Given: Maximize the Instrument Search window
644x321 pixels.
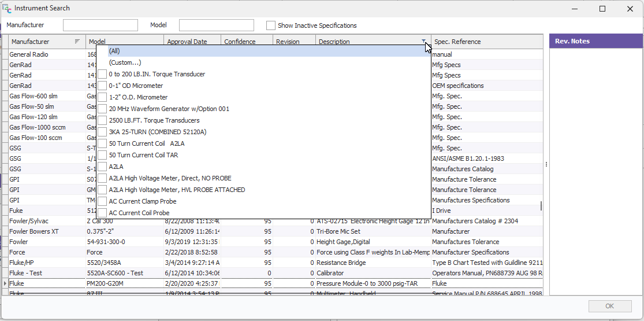Looking at the screenshot, I should 602,9.
